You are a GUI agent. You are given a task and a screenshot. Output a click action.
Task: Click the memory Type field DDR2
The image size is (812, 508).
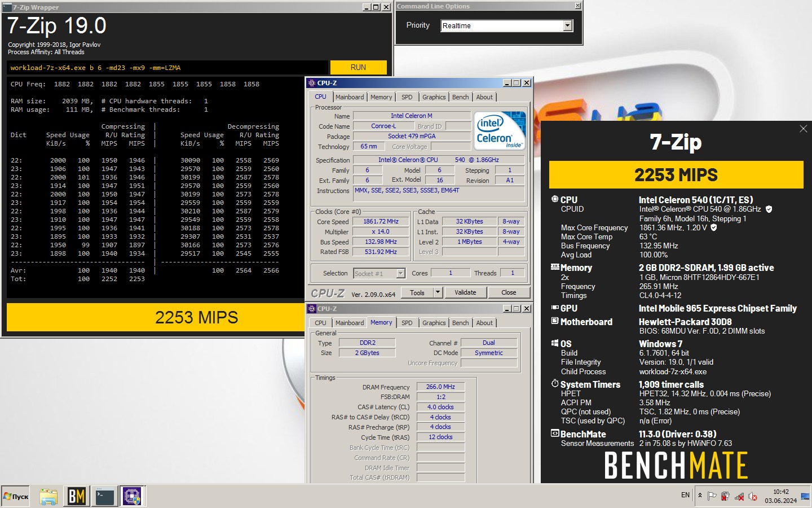pos(367,343)
